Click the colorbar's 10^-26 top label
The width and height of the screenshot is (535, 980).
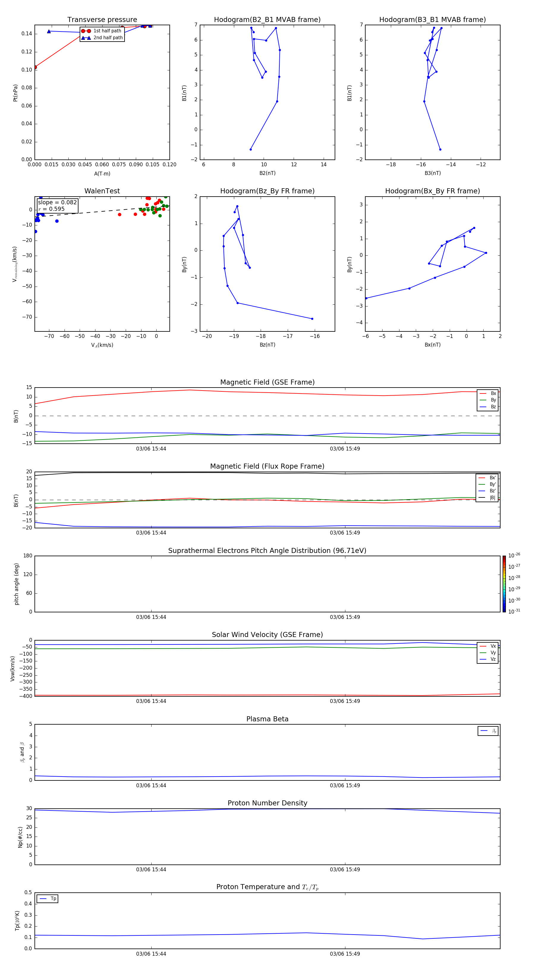[x=514, y=555]
